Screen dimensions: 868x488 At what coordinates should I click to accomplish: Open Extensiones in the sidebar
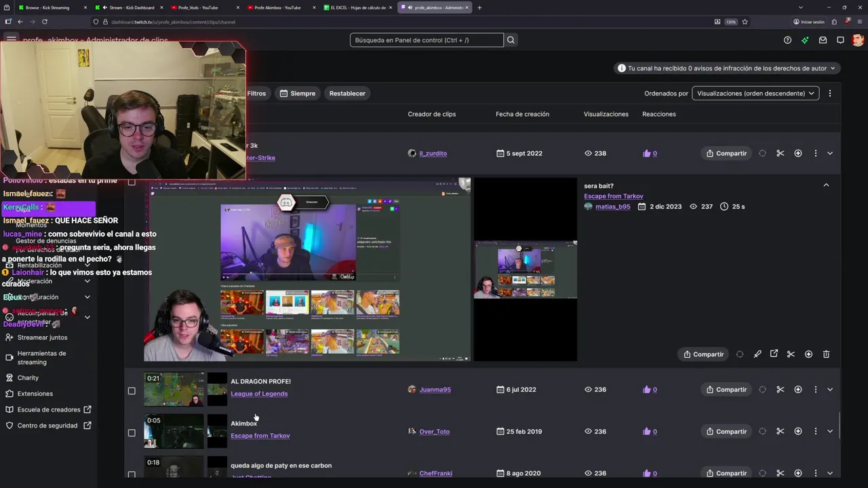point(35,393)
